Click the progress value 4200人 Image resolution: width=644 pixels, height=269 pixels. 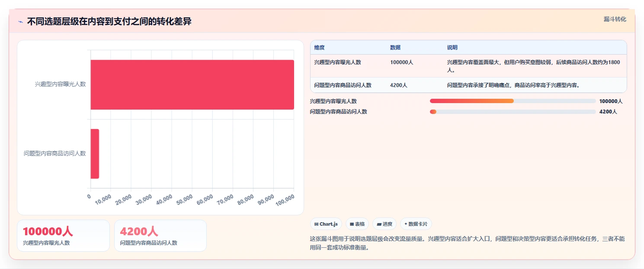click(608, 112)
